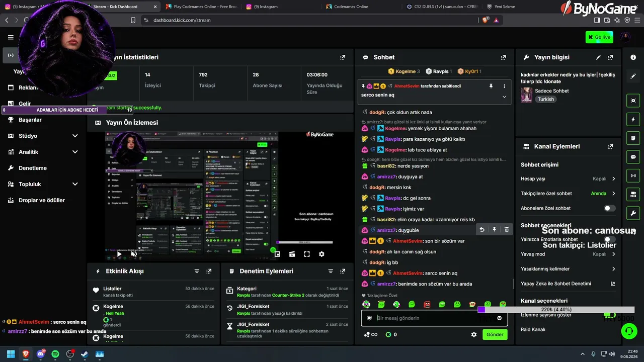Click the wrench icon in right sidebar
This screenshot has width=644, height=362.
click(x=633, y=213)
